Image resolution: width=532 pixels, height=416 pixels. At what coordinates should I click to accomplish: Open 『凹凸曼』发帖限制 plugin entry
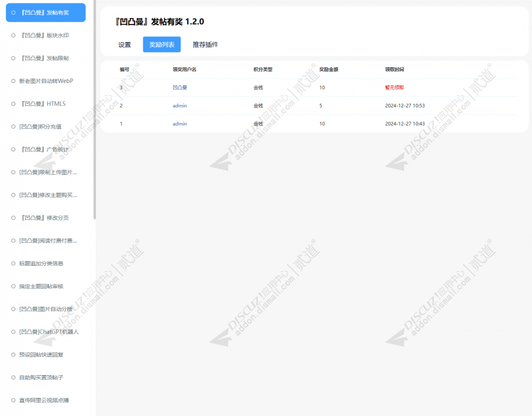point(46,58)
